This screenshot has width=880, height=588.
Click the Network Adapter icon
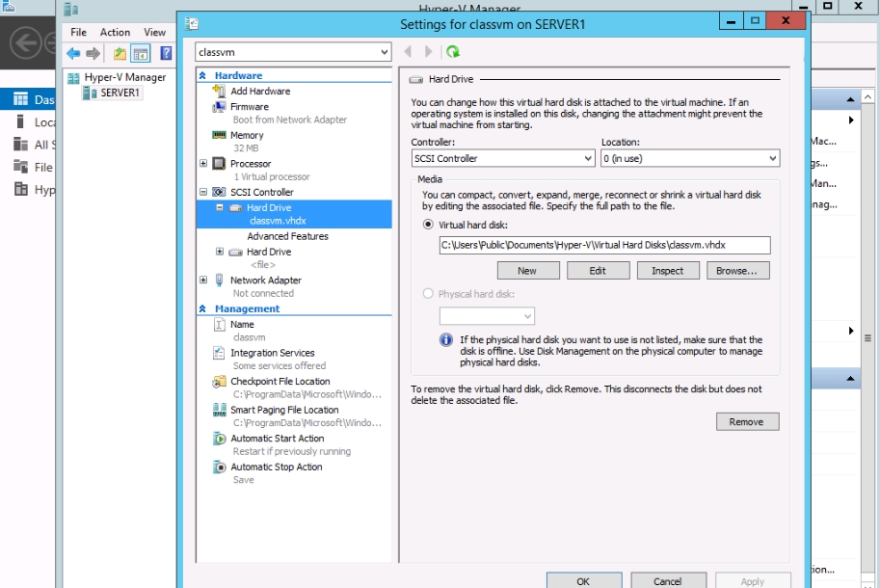tap(219, 280)
